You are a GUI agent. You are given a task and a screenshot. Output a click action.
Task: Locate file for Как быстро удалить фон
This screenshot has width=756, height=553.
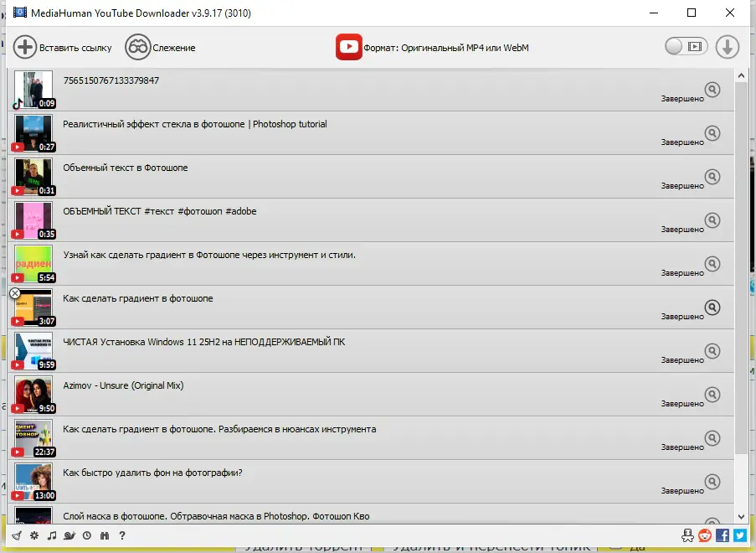pyautogui.click(x=712, y=482)
